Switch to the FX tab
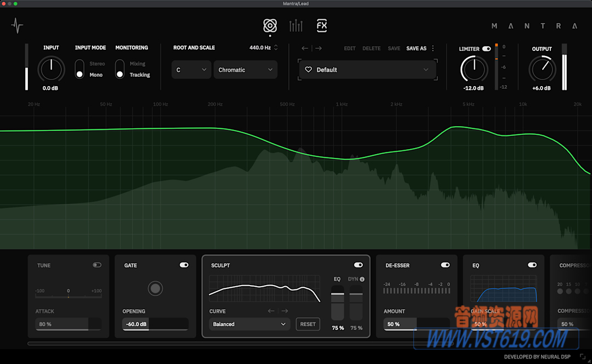Screen dimensions: 592x364 (322, 25)
